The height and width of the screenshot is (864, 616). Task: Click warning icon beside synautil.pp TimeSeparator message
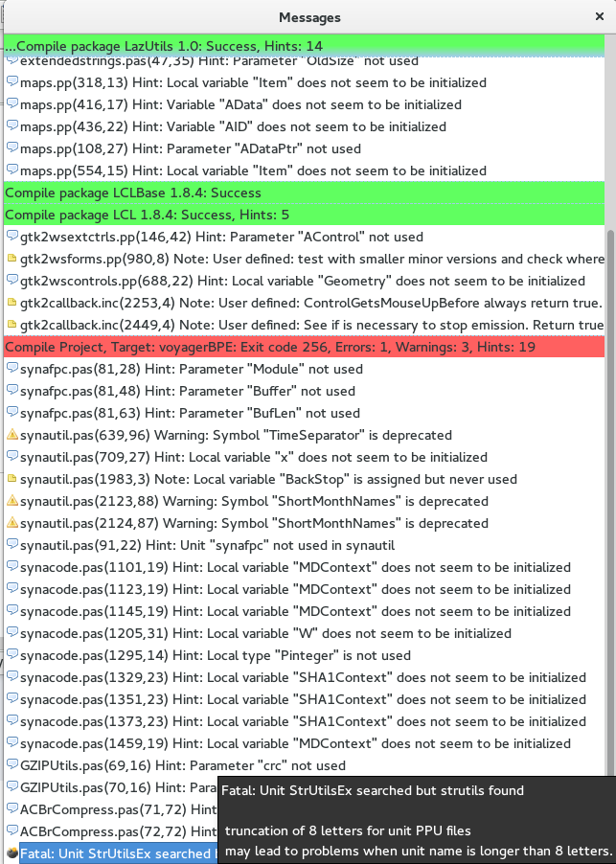click(11, 435)
